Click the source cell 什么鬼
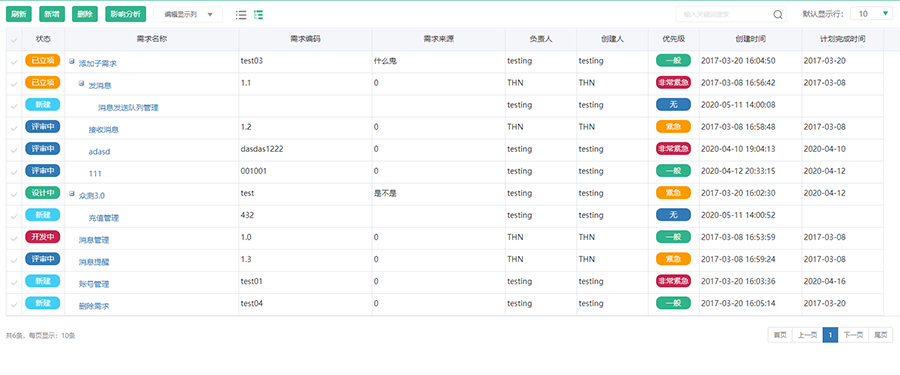Screen dimensions: 900x375 pos(385,60)
